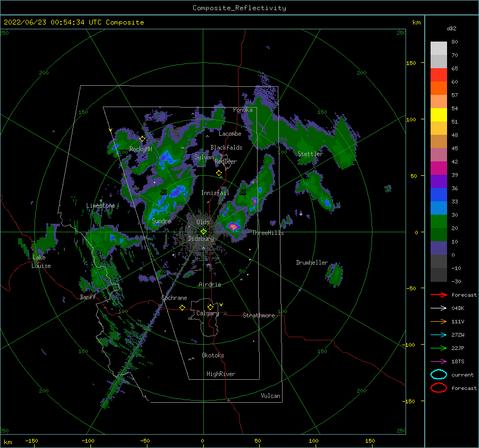The height and width of the screenshot is (448, 479).
Task: Pick the 30–20 dBZ green swatch
Action: (439, 221)
